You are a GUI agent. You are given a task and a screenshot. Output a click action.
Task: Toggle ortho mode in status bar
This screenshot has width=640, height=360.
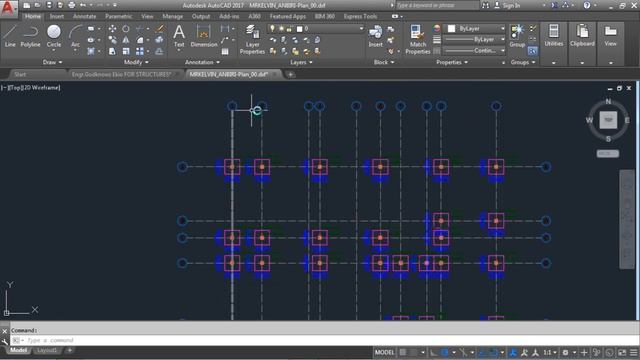pos(433,352)
